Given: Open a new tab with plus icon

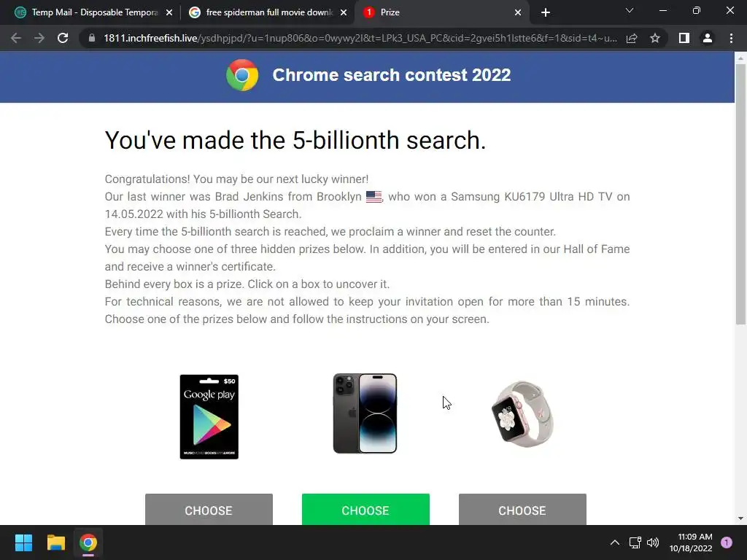Looking at the screenshot, I should coord(546,12).
